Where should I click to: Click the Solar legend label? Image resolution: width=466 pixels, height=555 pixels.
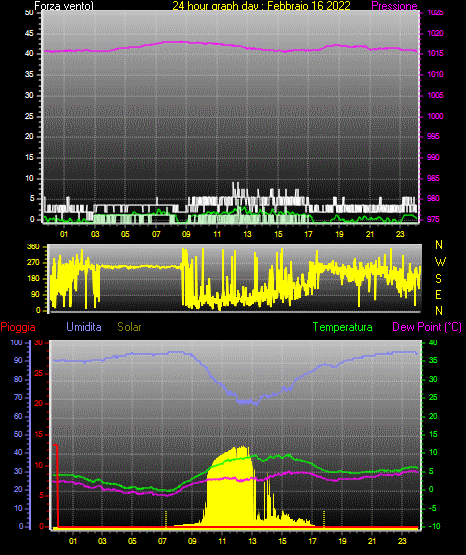click(x=130, y=327)
